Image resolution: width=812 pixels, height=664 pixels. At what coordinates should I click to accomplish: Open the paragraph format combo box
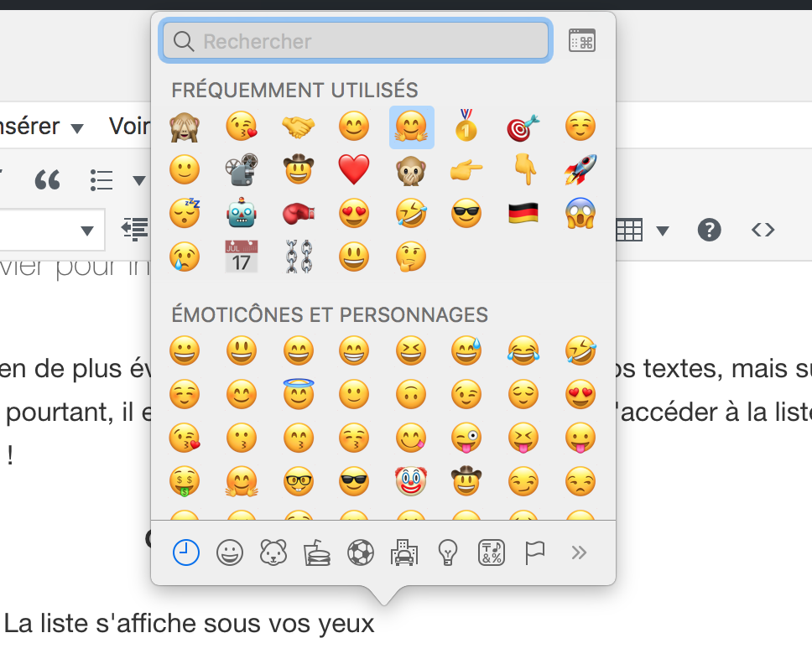pyautogui.click(x=50, y=230)
